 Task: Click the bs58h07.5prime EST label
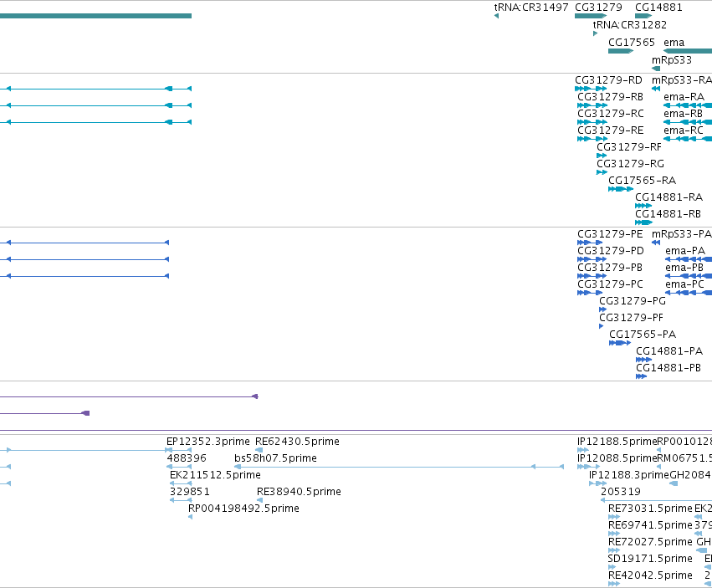coord(275,458)
